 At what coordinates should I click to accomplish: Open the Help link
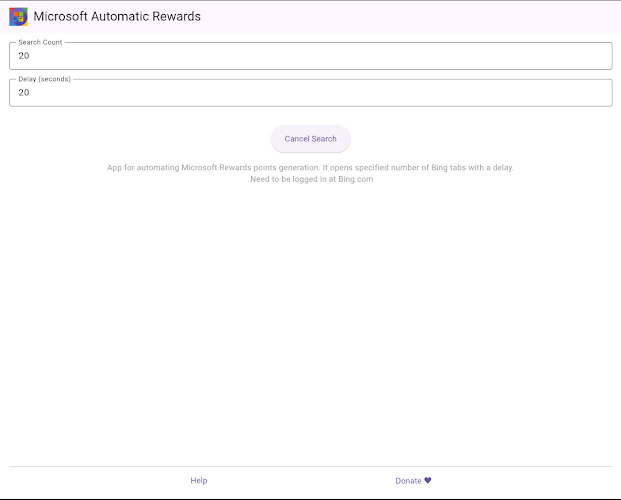[199, 481]
